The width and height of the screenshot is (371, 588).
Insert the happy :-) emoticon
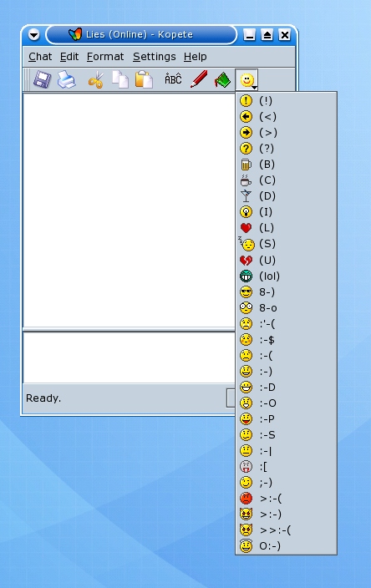click(286, 371)
